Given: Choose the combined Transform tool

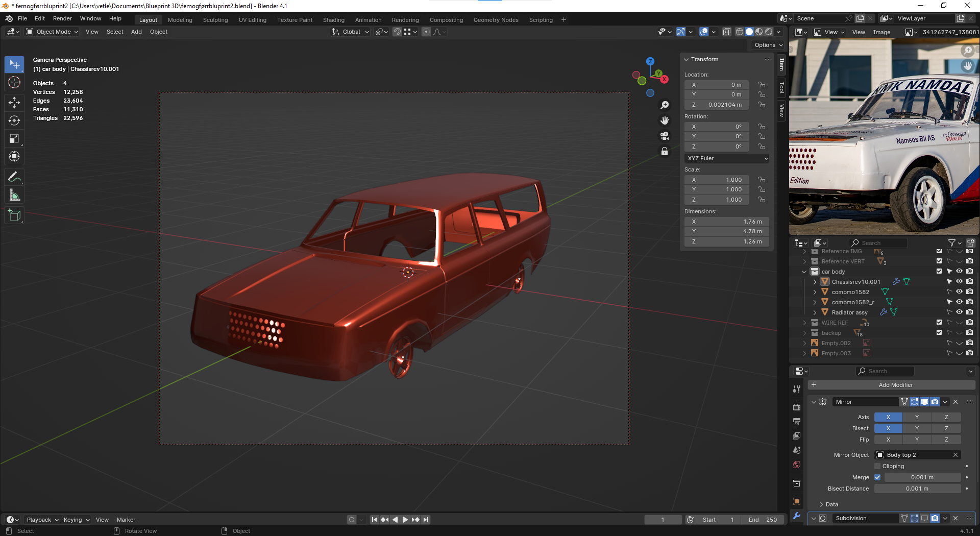Looking at the screenshot, I should tap(14, 156).
